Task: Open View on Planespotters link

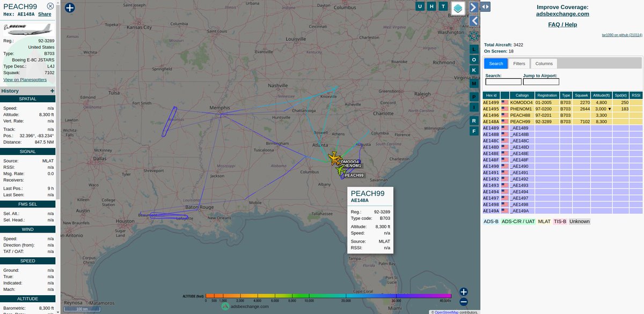Action: click(x=25, y=80)
